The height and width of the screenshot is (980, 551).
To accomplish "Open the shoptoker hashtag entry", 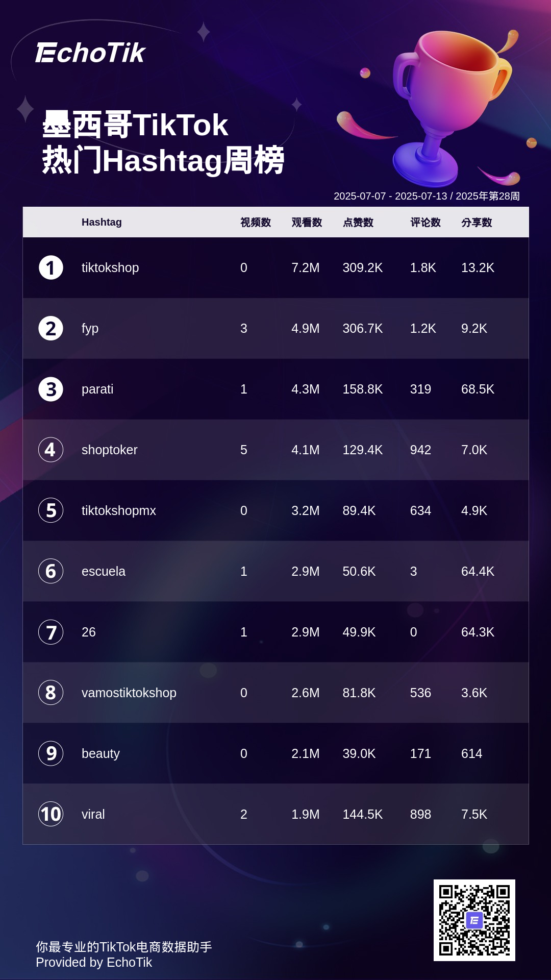I will (x=109, y=450).
